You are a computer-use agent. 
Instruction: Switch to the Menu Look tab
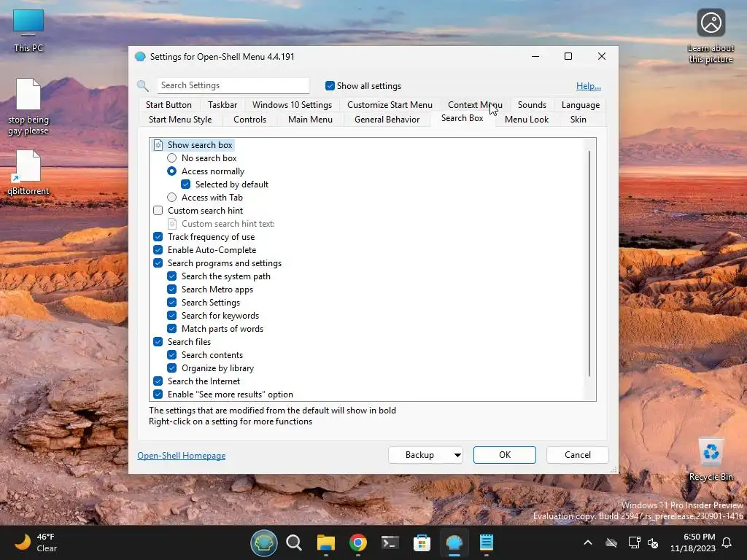click(x=527, y=120)
